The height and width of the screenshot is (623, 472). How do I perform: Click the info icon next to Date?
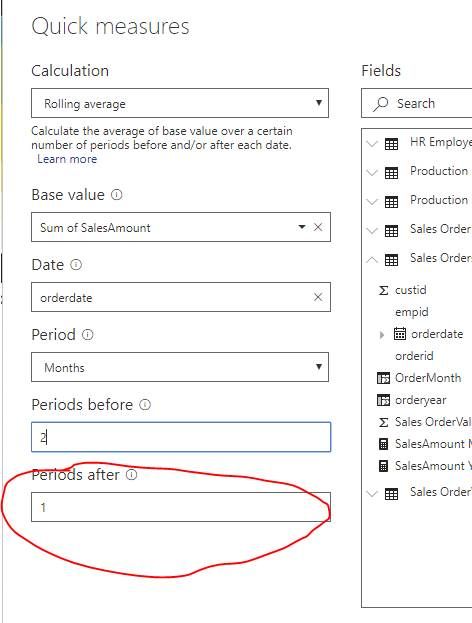[76, 265]
